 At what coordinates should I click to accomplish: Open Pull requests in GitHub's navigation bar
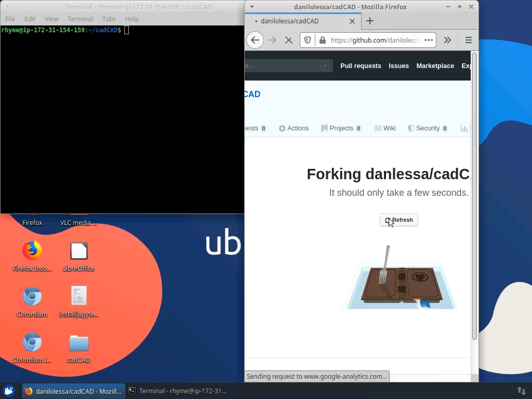pyautogui.click(x=361, y=65)
